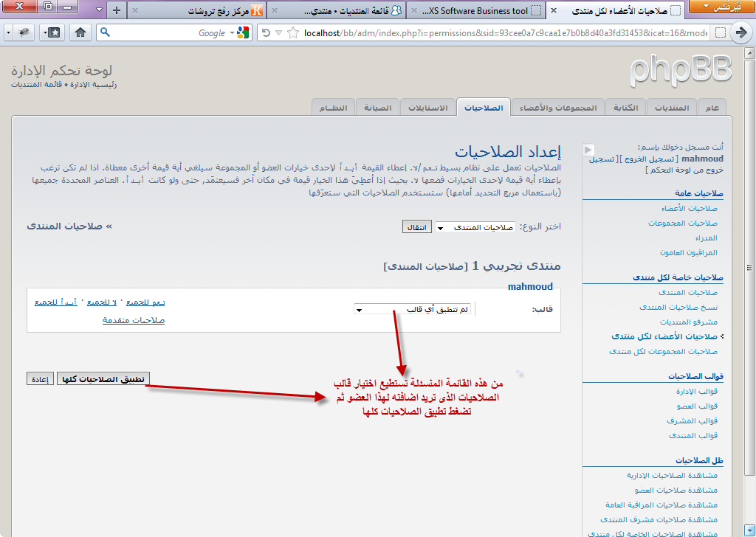The height and width of the screenshot is (537, 756).
Task: Open the list all tabs dropdown
Action: [100, 10]
